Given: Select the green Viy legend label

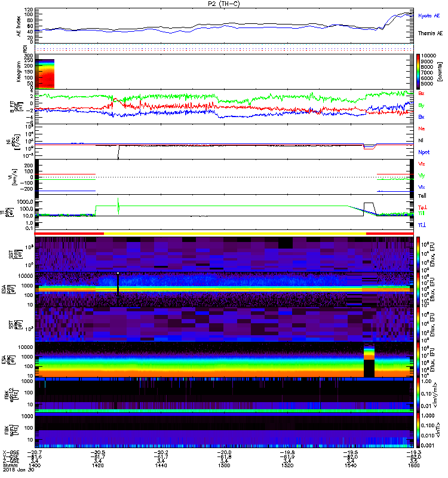Looking at the screenshot, I should (421, 176).
